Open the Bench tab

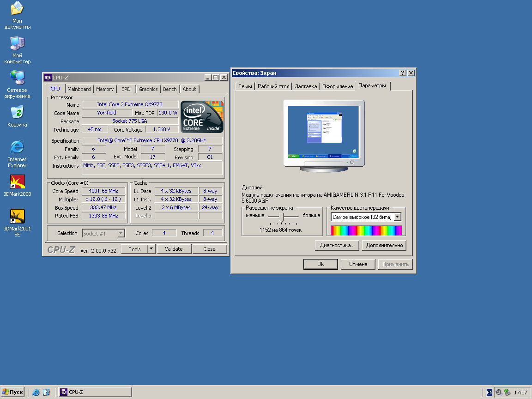click(x=169, y=89)
